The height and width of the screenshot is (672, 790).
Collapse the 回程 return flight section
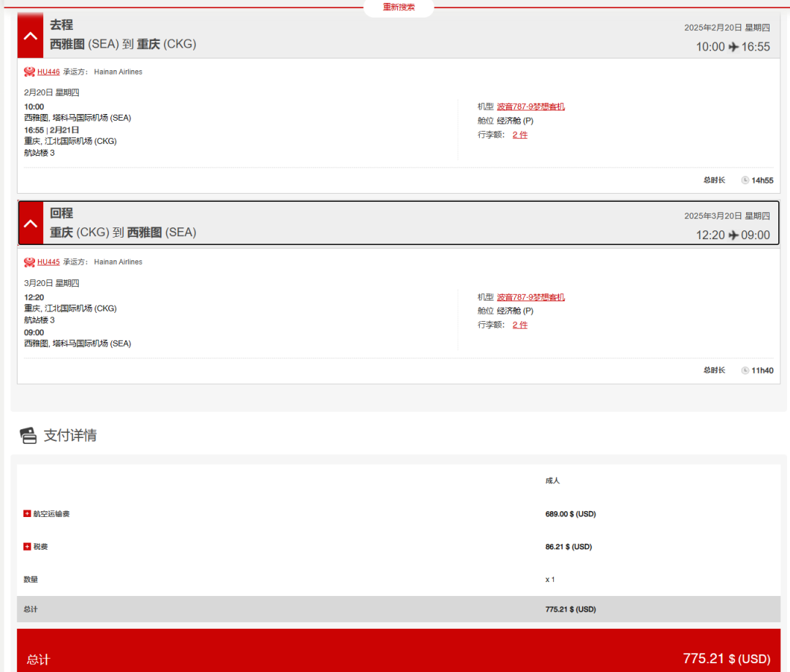click(x=31, y=223)
